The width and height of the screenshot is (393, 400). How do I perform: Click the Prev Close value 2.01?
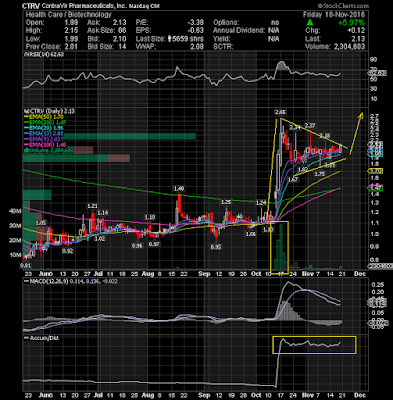71,46
